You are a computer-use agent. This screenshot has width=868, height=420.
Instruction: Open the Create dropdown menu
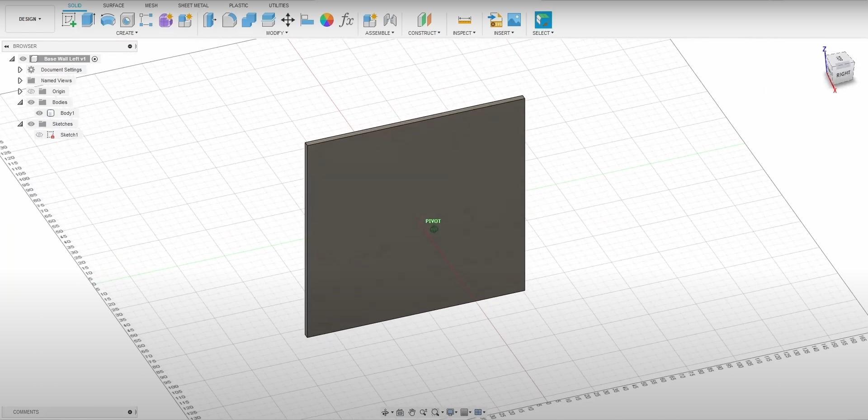[127, 33]
